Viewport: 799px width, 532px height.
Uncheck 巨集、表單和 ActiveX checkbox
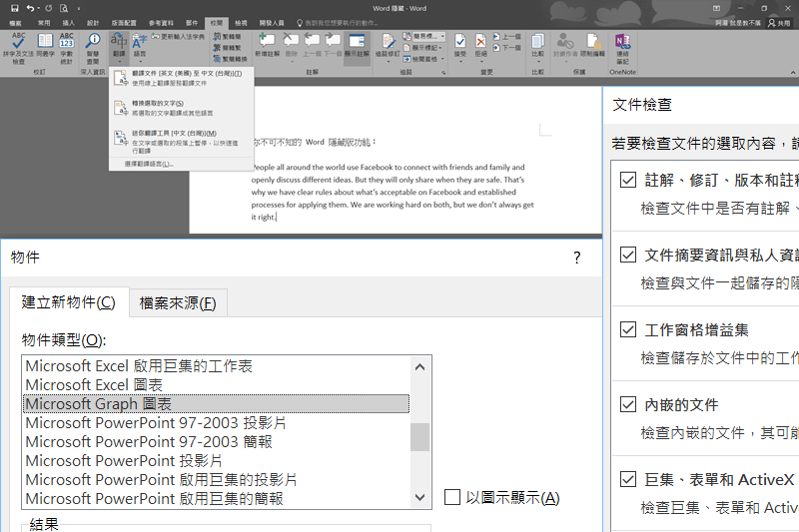pos(628,479)
